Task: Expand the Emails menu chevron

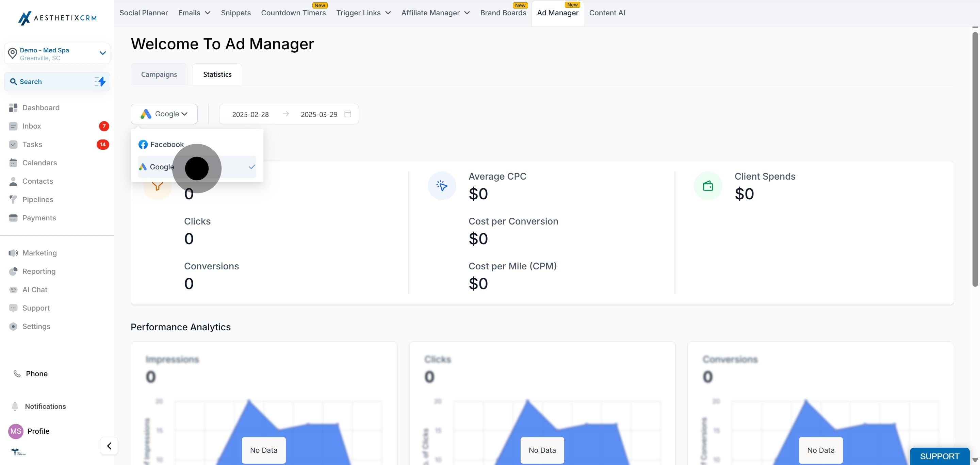Action: coord(208,13)
